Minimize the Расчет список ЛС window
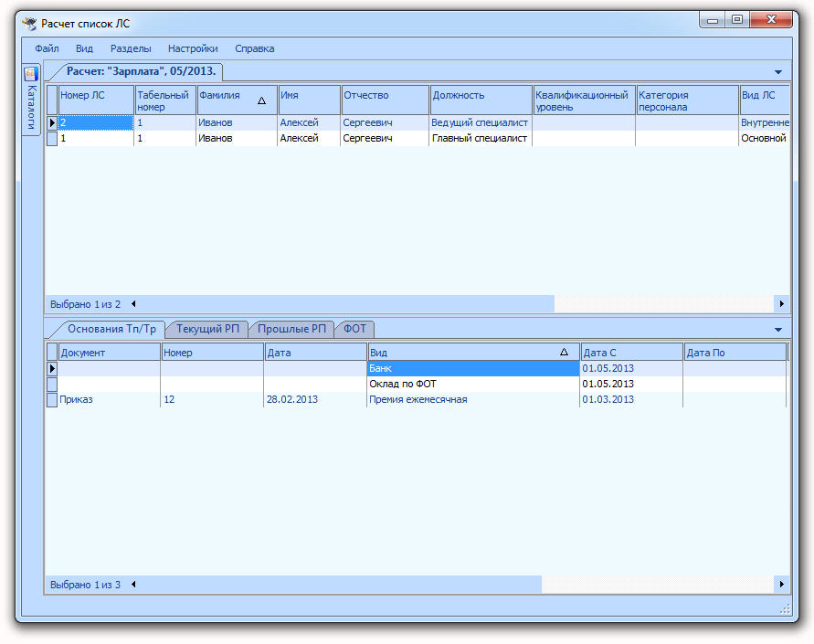 (x=713, y=20)
